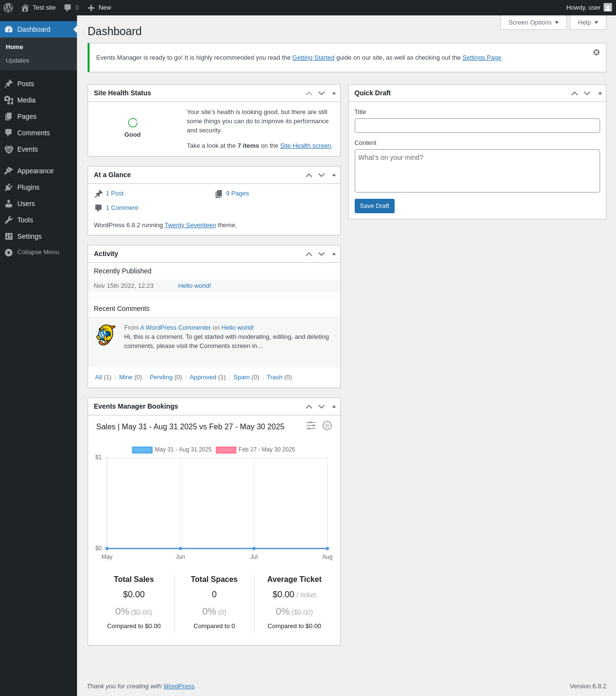Image resolution: width=616 pixels, height=696 pixels.
Task: Toggle the Activity panel collapse triangle
Action: click(334, 254)
